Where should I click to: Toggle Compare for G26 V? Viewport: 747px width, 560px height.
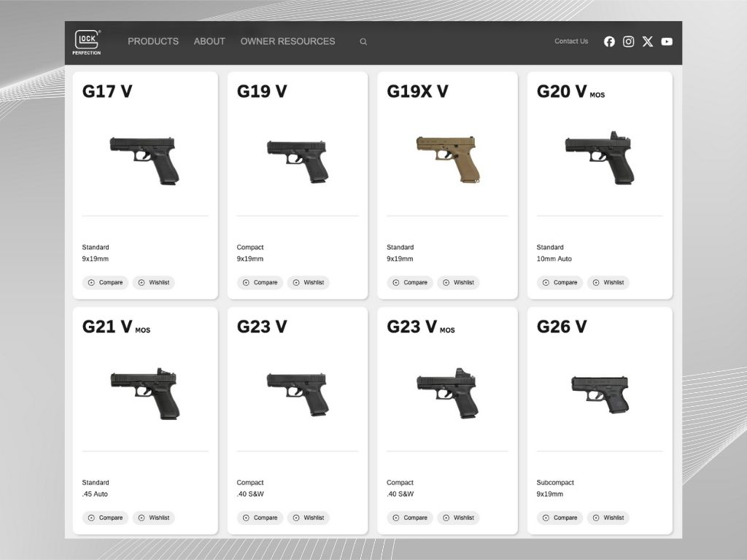560,518
